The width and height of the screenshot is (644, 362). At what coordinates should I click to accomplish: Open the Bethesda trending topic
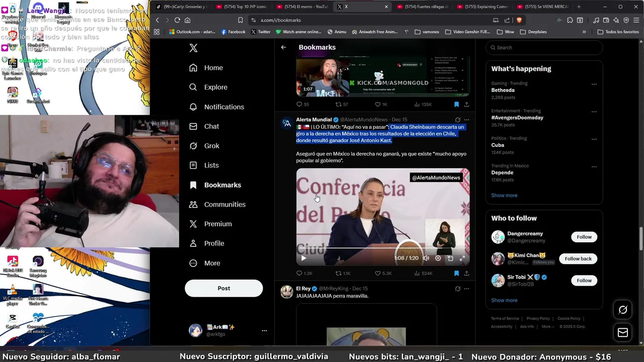[x=503, y=90]
